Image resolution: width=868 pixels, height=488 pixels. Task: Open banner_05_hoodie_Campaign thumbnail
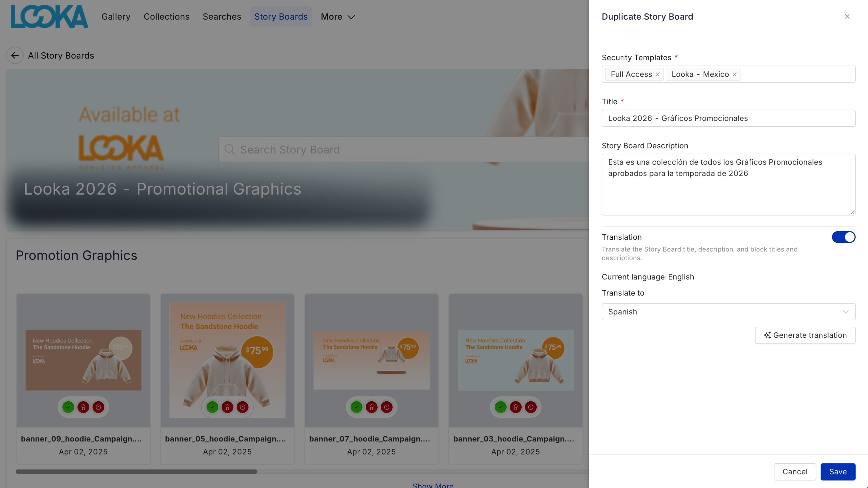click(x=227, y=360)
